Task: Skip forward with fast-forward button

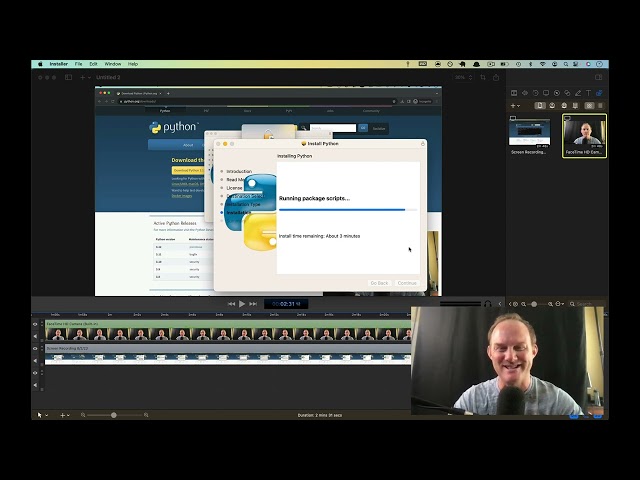Action: 253,304
